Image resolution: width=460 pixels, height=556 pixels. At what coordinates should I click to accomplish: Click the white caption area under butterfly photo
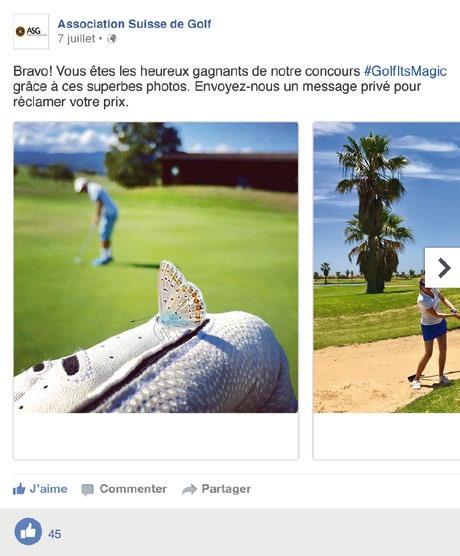pyautogui.click(x=156, y=436)
